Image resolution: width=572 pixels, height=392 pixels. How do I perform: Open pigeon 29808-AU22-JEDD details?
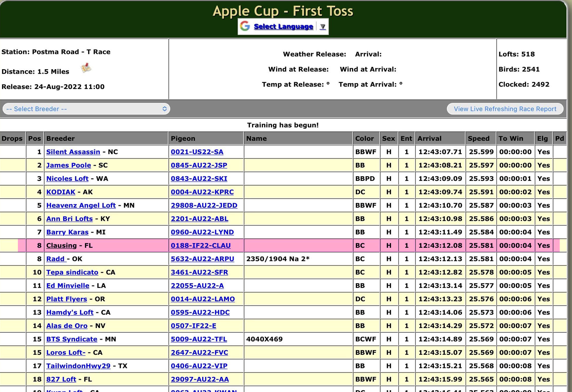(204, 205)
